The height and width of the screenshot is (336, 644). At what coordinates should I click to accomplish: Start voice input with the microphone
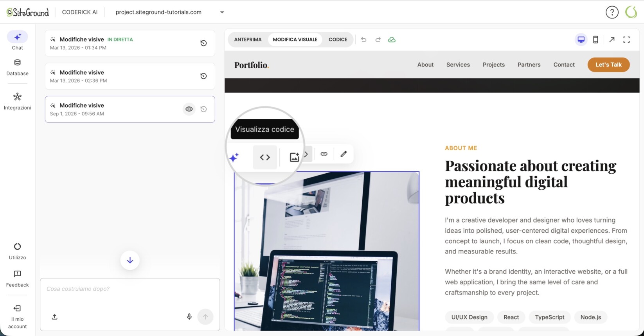pyautogui.click(x=189, y=317)
